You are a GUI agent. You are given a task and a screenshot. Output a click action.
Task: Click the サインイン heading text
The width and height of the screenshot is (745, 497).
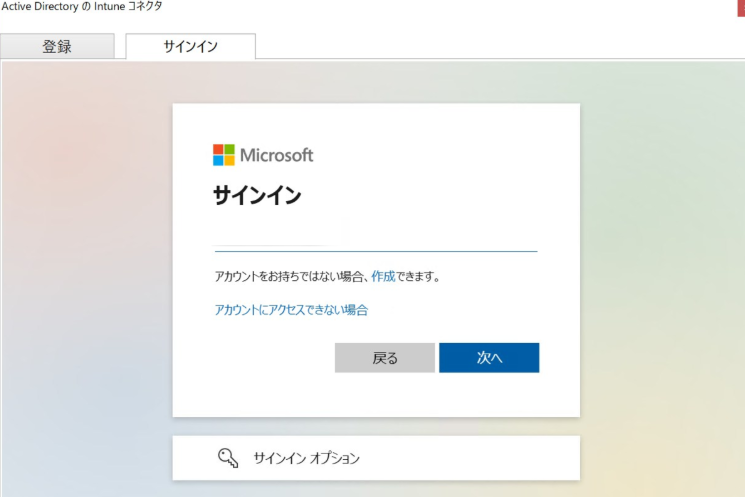(x=257, y=195)
